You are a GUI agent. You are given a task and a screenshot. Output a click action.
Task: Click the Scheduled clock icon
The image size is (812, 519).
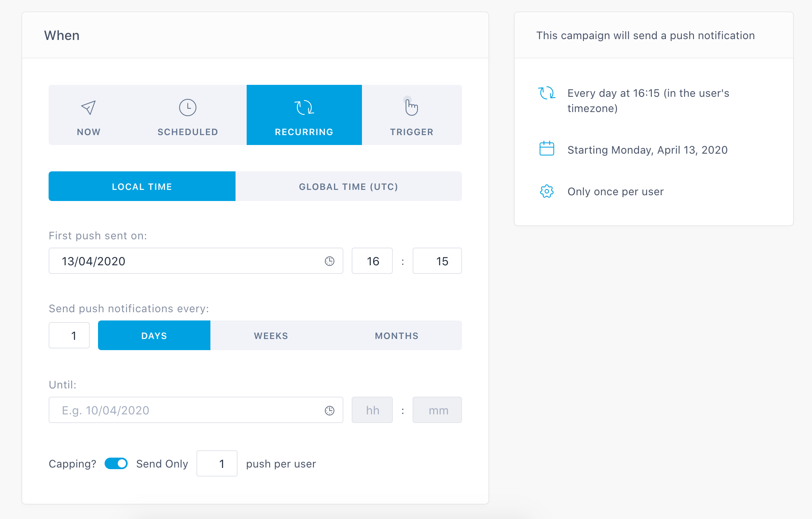[188, 108]
